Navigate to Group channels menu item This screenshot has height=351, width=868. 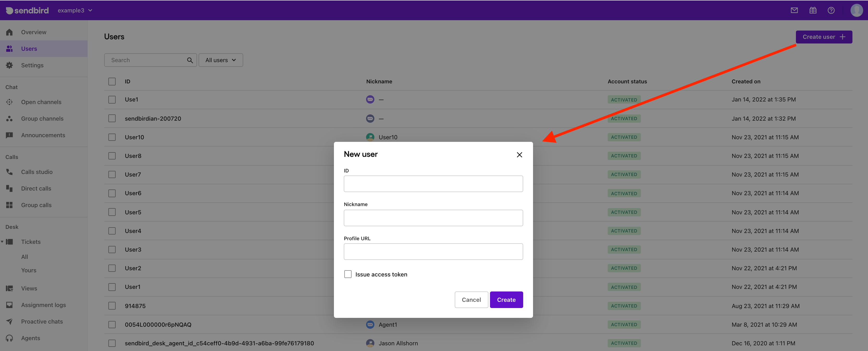42,118
